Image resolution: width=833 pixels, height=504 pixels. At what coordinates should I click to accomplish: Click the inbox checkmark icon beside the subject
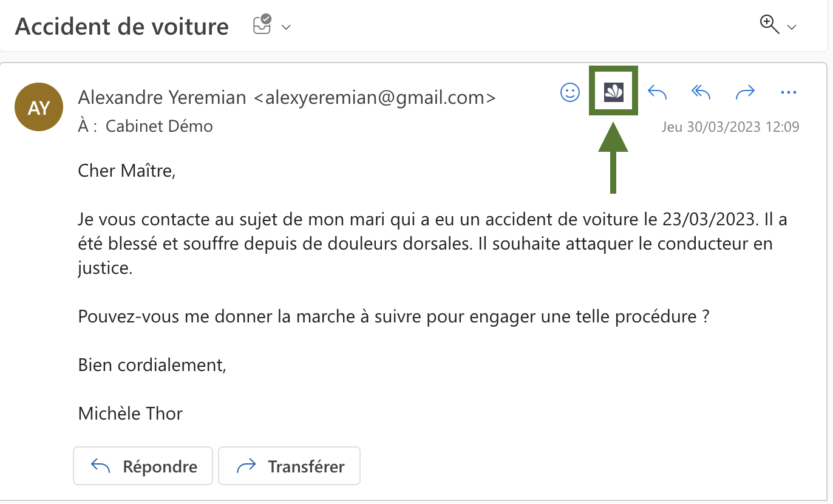tap(262, 26)
